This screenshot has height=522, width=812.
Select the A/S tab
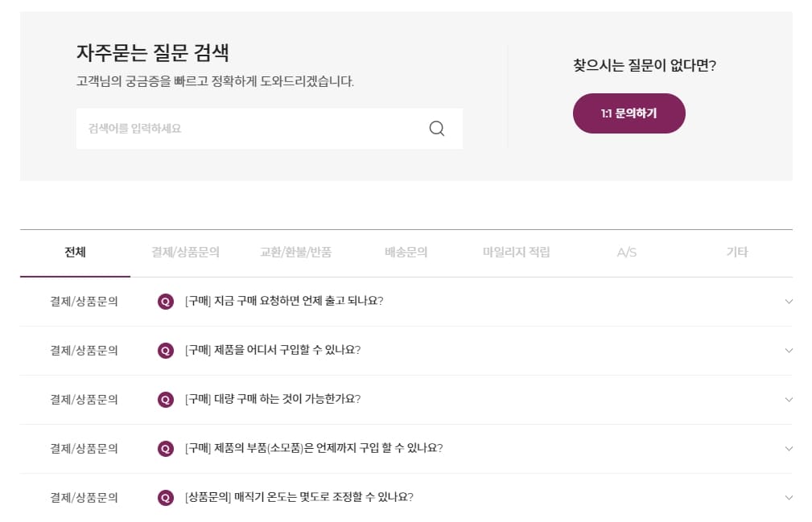(625, 252)
